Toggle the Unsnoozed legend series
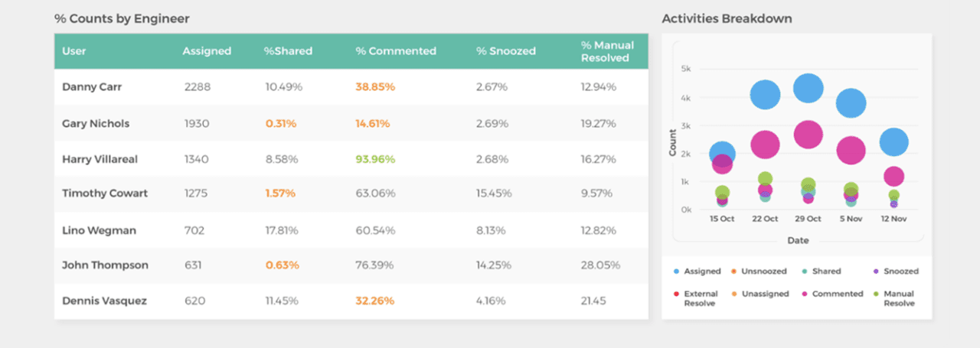The height and width of the screenshot is (348, 980). (766, 272)
